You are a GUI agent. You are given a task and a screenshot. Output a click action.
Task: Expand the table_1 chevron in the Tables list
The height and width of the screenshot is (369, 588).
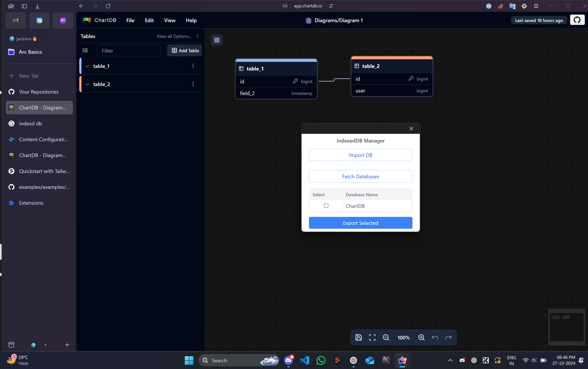click(87, 66)
